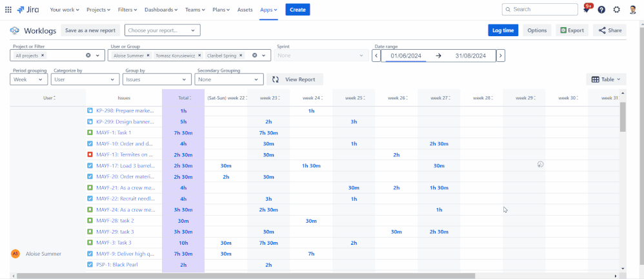Go to the next date range
This screenshot has height=279, width=644.
click(500, 56)
